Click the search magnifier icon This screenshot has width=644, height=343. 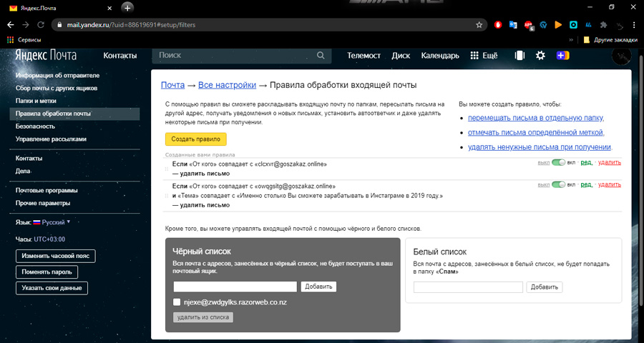[321, 56]
